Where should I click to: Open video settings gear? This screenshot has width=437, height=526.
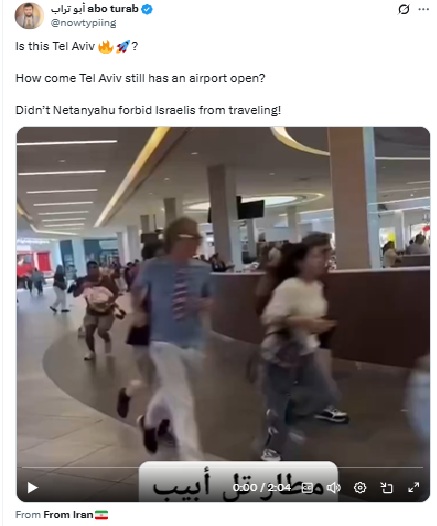point(360,487)
